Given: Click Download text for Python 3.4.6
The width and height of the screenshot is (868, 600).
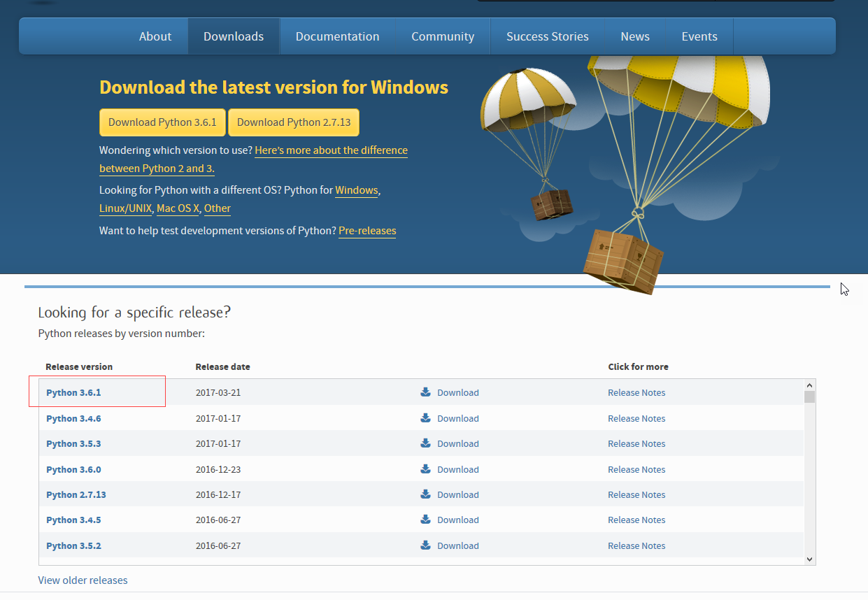Looking at the screenshot, I should click(458, 418).
